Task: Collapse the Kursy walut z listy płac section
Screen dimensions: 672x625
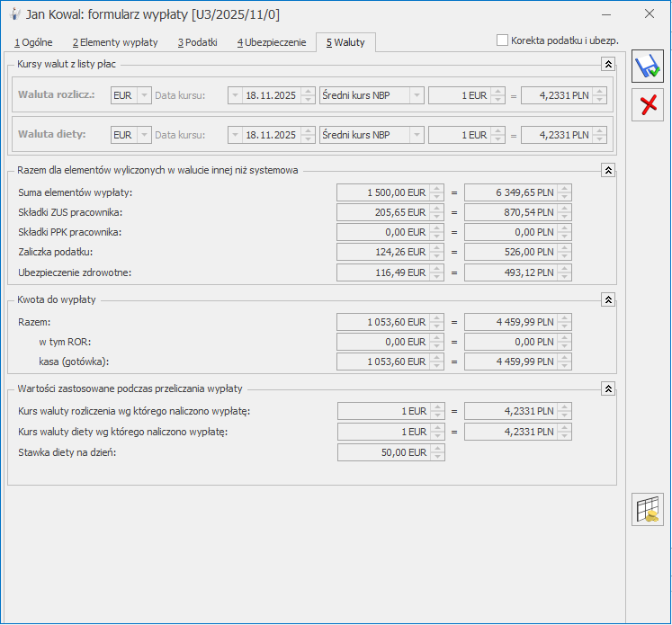Action: pyautogui.click(x=608, y=64)
